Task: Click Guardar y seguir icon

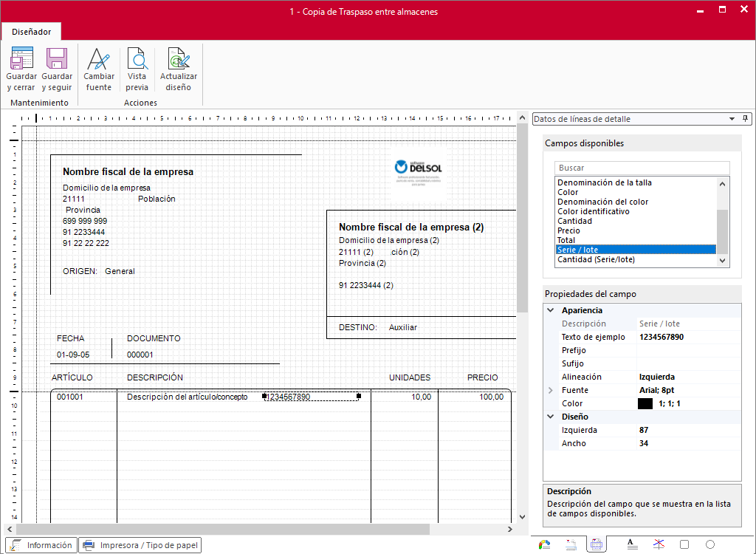Action: [x=56, y=58]
